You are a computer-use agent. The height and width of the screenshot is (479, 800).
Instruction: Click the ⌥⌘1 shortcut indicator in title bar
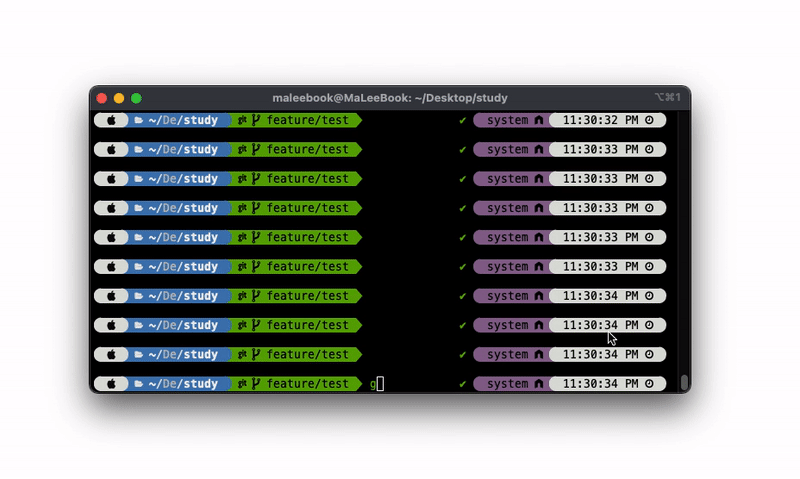(x=667, y=97)
